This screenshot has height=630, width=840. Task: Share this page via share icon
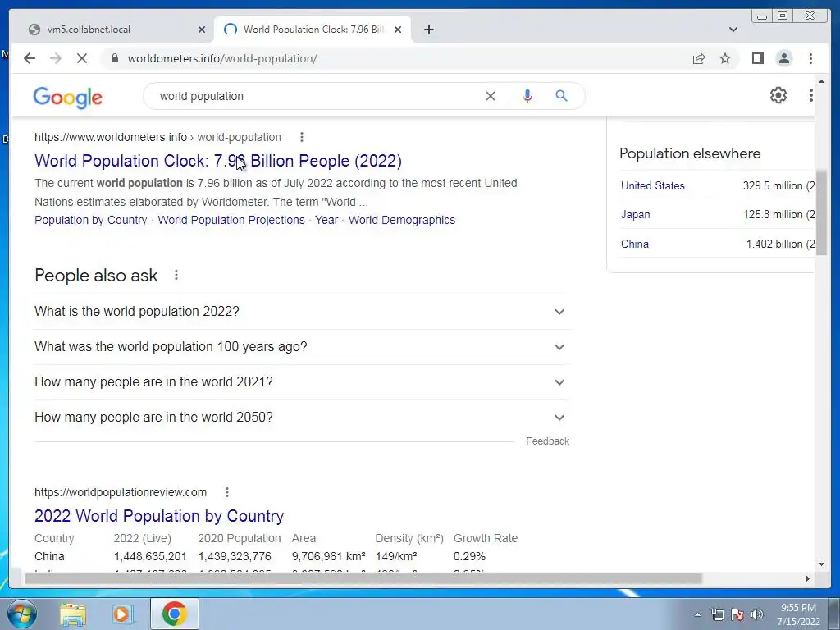pyautogui.click(x=699, y=58)
